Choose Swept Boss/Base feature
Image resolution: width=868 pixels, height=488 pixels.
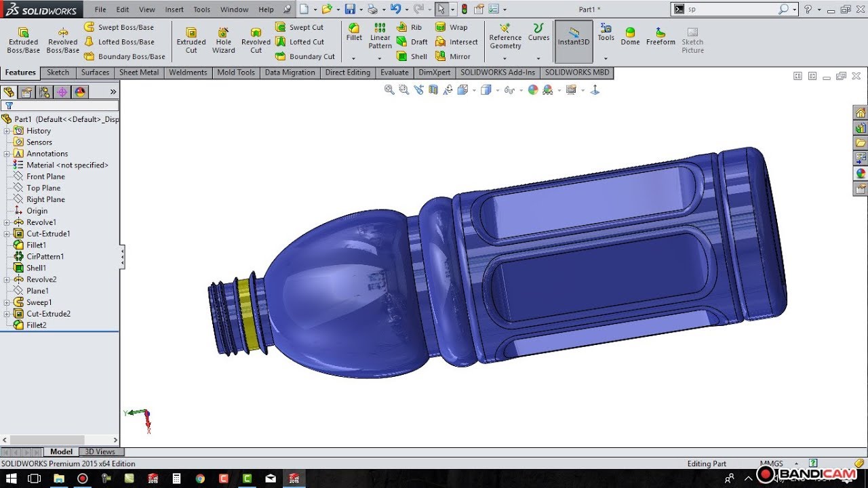click(119, 27)
